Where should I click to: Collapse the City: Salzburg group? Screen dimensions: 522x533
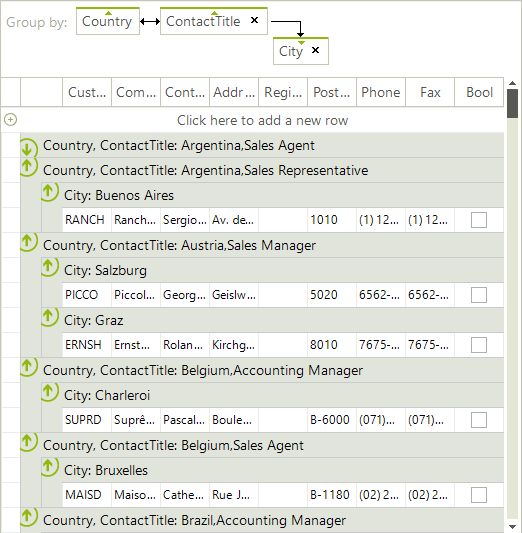[x=49, y=267]
